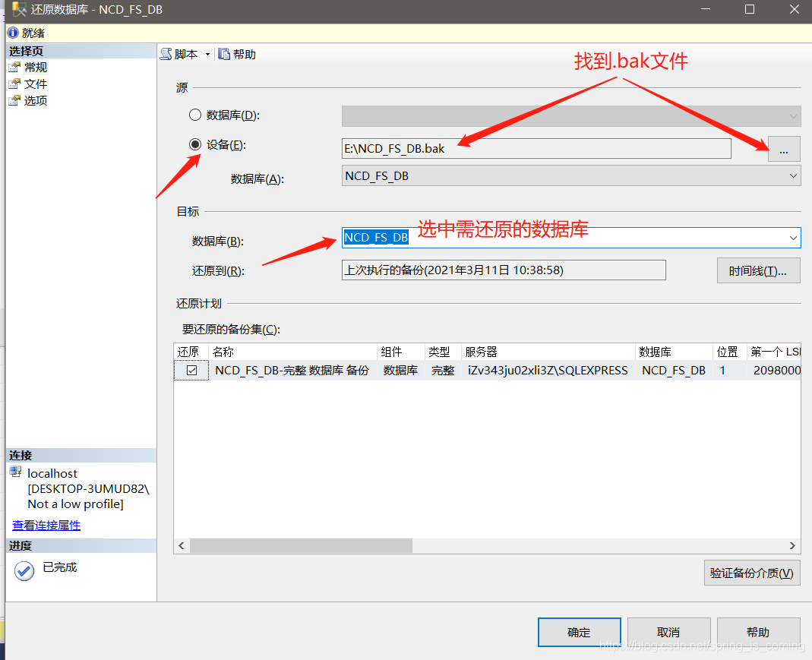Maximize the restore database window

tap(750, 9)
